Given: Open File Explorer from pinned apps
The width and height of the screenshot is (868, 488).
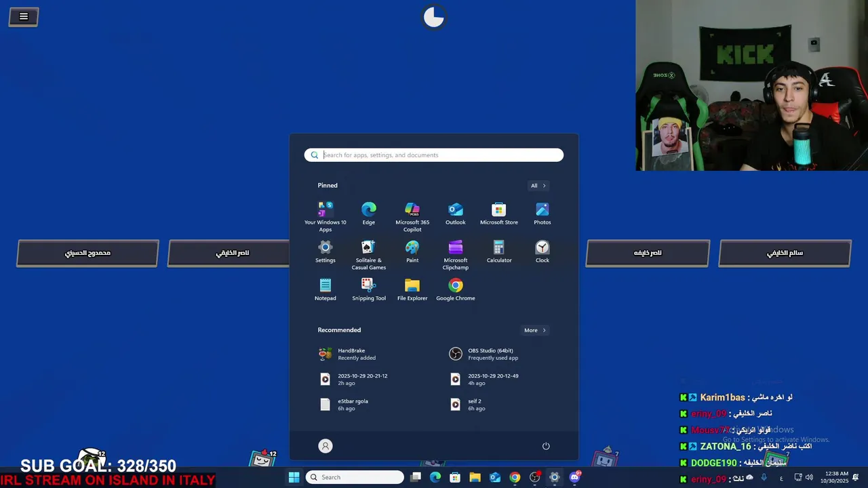Looking at the screenshot, I should tap(412, 289).
